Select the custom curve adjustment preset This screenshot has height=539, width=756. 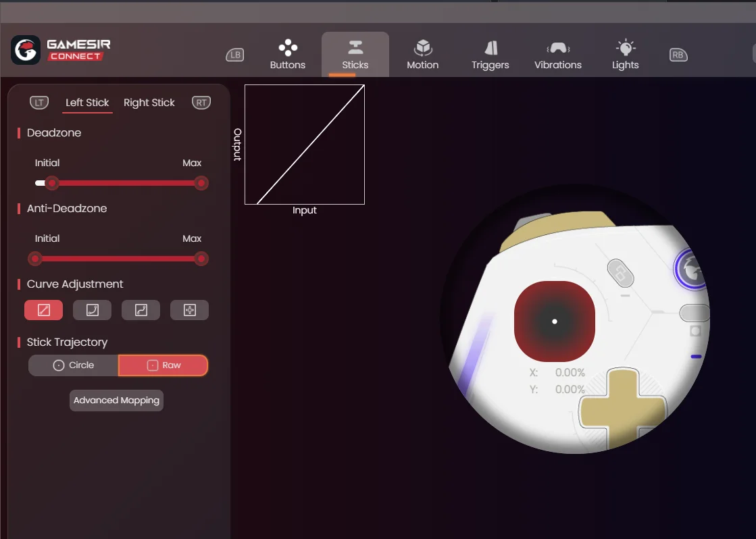coord(189,310)
